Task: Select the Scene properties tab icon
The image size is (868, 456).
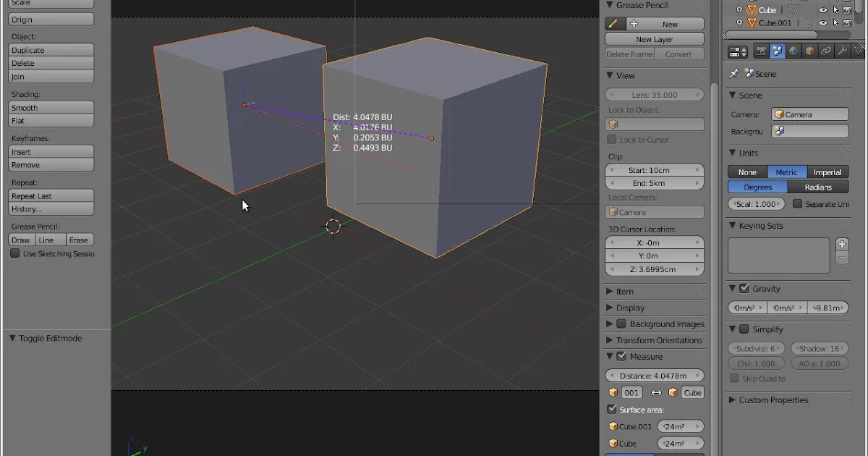Action: (778, 51)
